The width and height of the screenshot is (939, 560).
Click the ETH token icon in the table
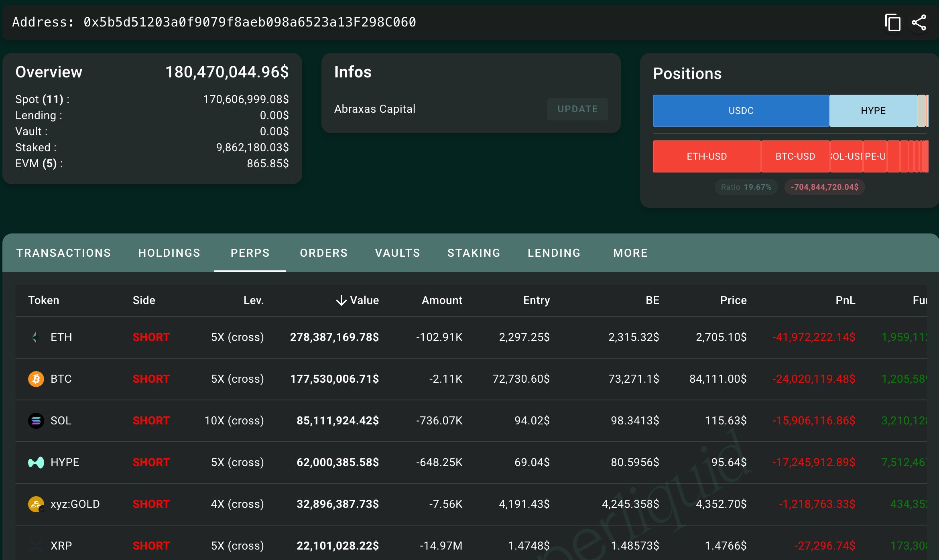click(36, 337)
